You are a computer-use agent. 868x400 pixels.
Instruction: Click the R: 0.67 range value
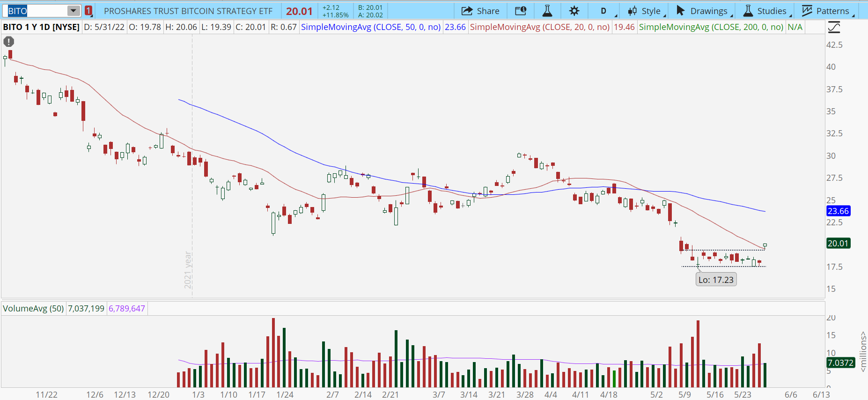(x=284, y=27)
